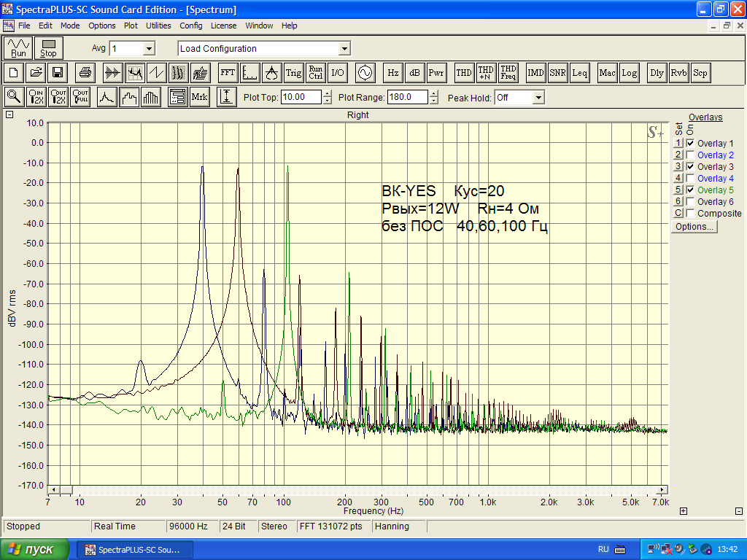Screen dimensions: 747x560
Task: Collapse using the minus box above the Y axis
Action: click(9, 114)
